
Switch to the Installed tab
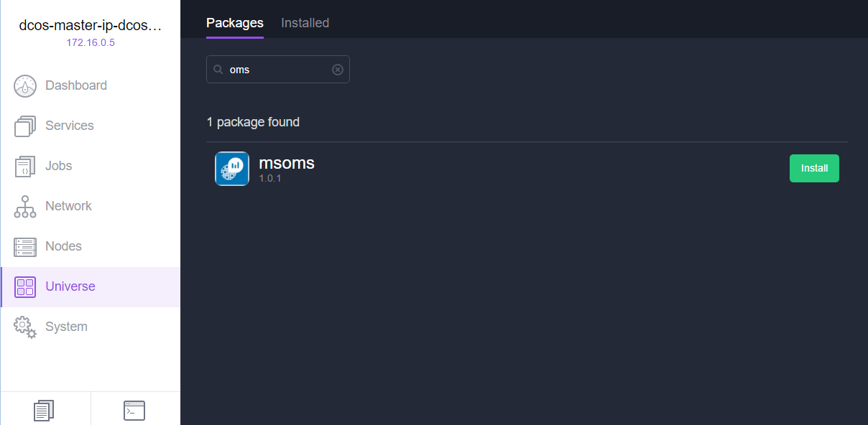[x=305, y=23]
